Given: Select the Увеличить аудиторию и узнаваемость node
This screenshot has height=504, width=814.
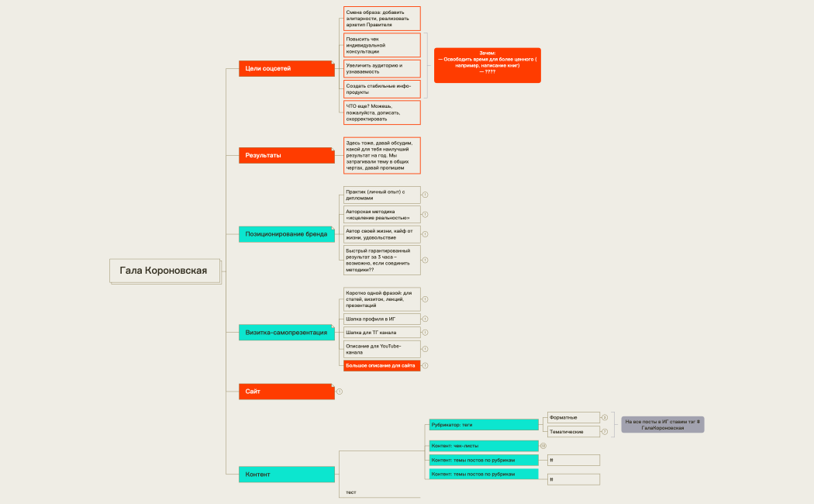Looking at the screenshot, I should [381, 68].
